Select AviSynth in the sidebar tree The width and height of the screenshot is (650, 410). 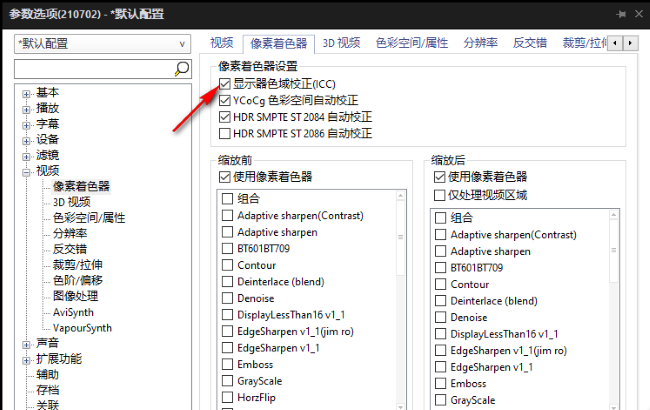click(74, 312)
